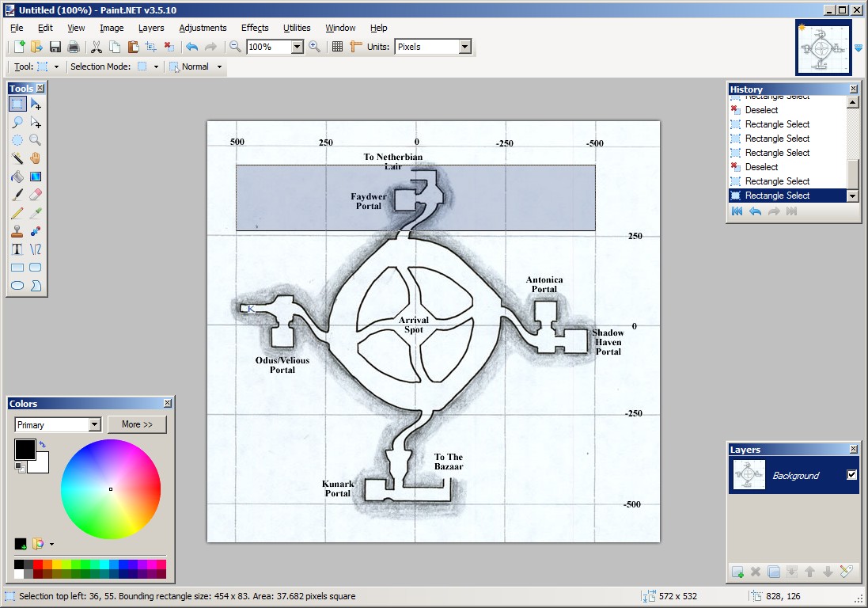Open the Image menu
This screenshot has width=868, height=608.
112,28
